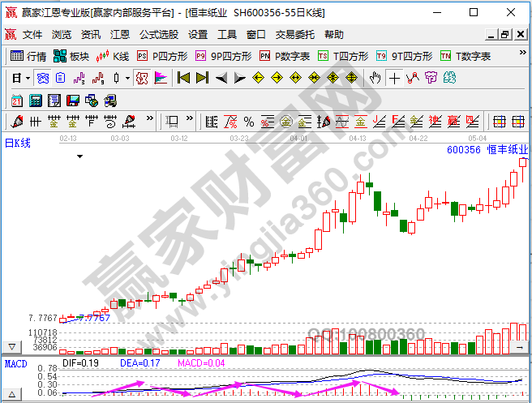Jump to the first bar
This screenshot has width=532, height=403.
tap(183, 78)
